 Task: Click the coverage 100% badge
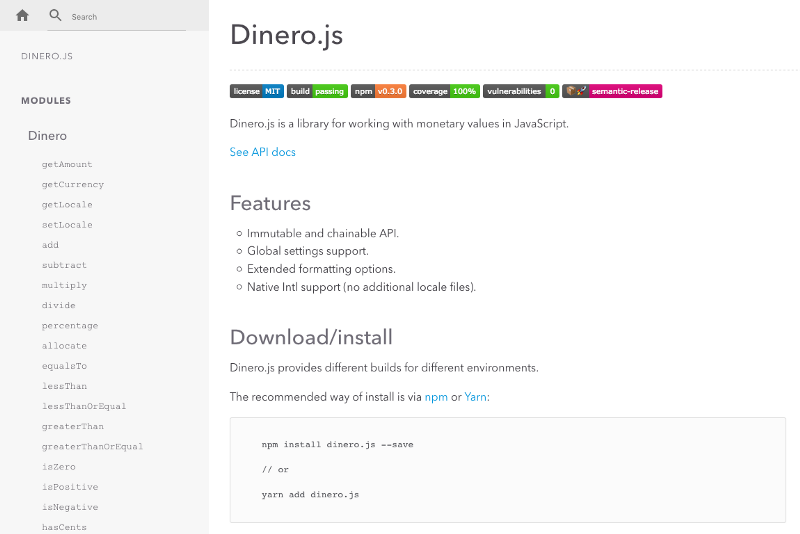444,91
